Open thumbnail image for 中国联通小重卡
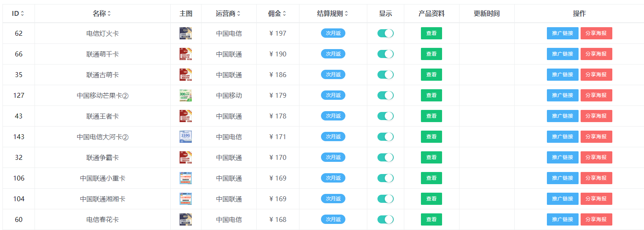This screenshot has width=644, height=230. point(186,178)
